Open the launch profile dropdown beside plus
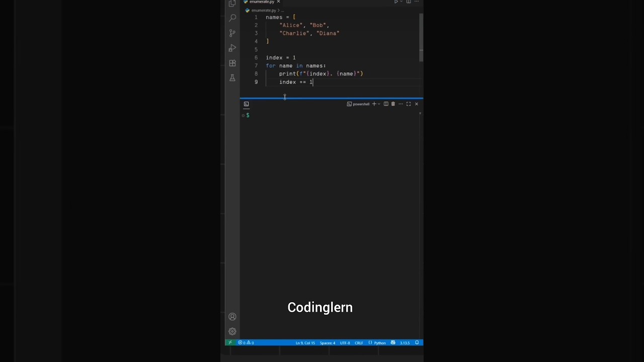 [x=379, y=104]
